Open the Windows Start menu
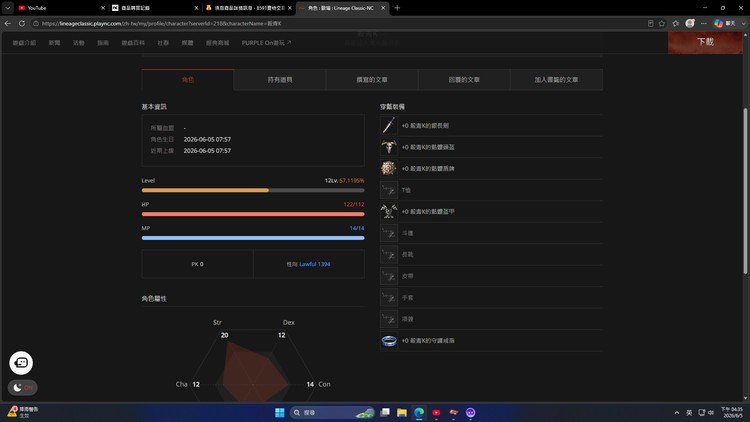Screen dimensions: 750x422 click(280, 412)
